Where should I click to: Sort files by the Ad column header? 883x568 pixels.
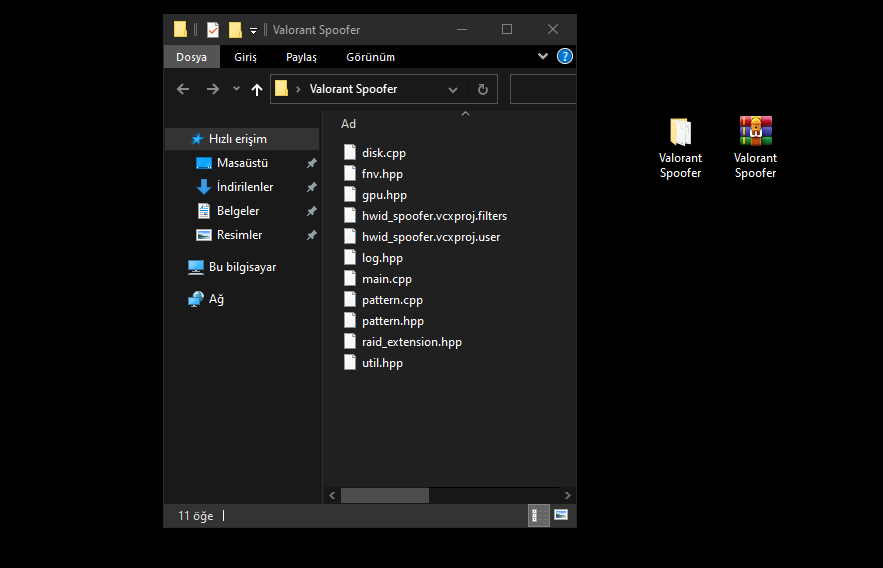[348, 124]
